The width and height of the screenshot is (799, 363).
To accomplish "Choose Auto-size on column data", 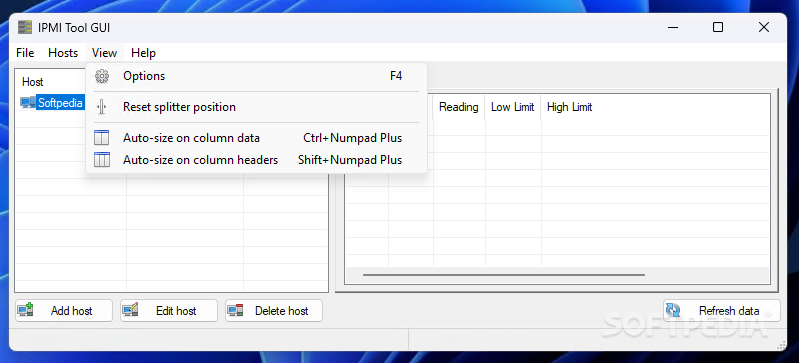I will pyautogui.click(x=256, y=138).
